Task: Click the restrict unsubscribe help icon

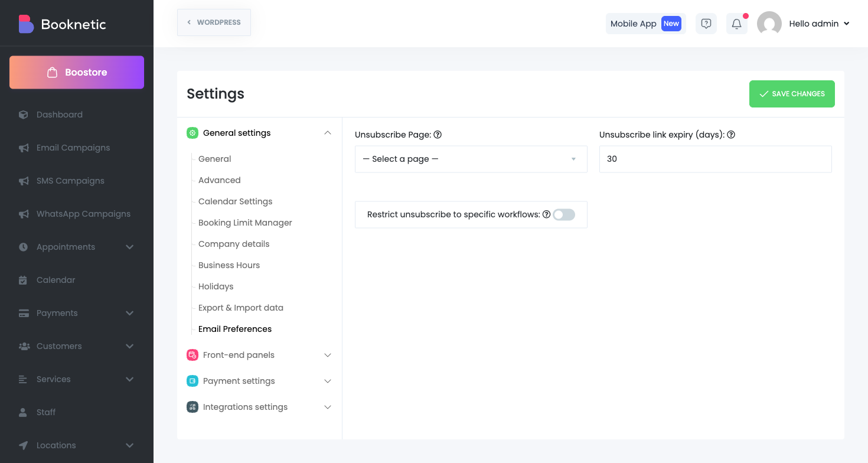Action: tap(546, 214)
